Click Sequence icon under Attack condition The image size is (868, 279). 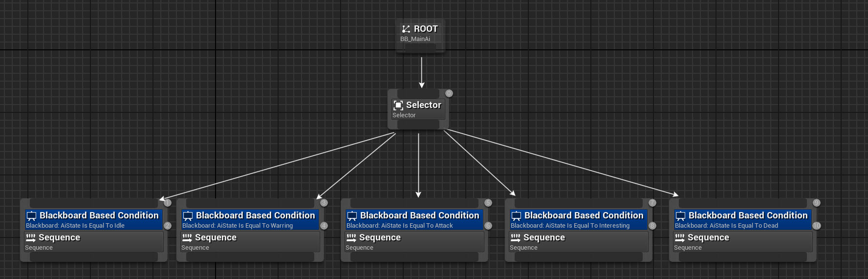tap(351, 238)
